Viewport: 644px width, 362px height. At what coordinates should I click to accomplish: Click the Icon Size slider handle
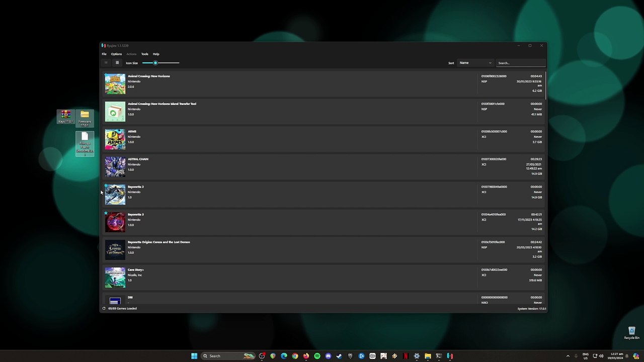pyautogui.click(x=155, y=63)
